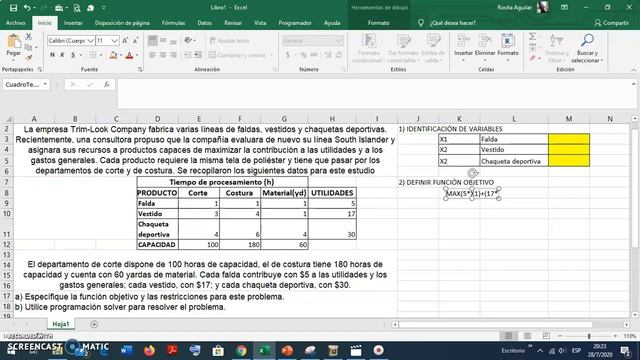Click the insert function fx icon
The image size is (640, 360).
pos(107,84)
